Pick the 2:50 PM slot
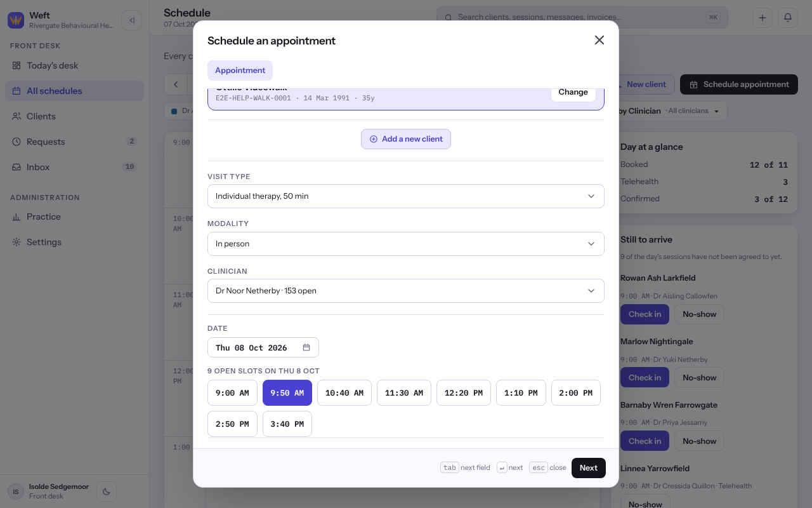Image resolution: width=812 pixels, height=508 pixels. [232, 424]
